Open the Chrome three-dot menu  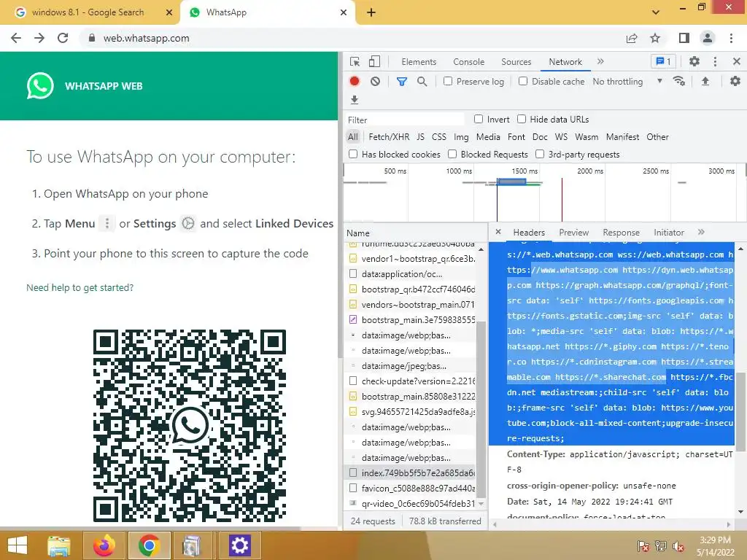pyautogui.click(x=731, y=38)
